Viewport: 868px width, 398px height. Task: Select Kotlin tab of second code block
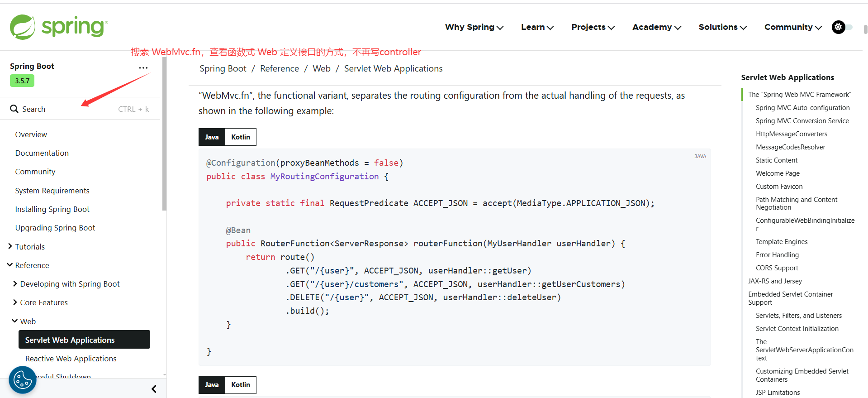[241, 385]
